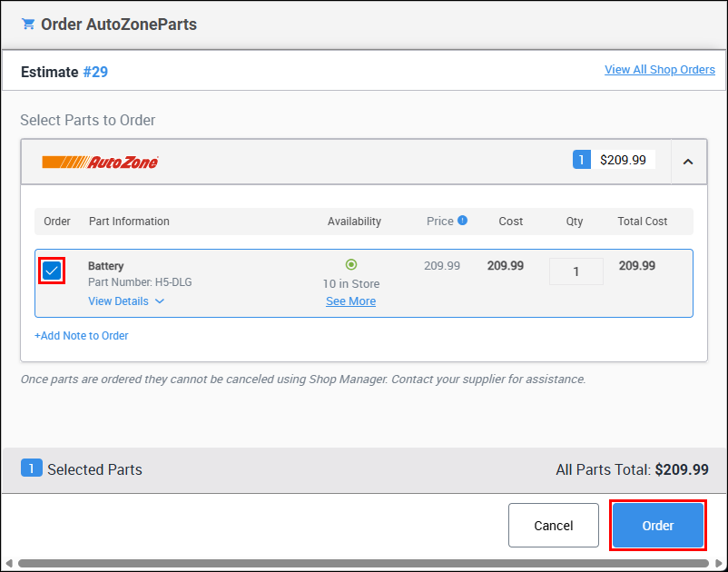Click the shopping cart icon in header

tap(28, 25)
